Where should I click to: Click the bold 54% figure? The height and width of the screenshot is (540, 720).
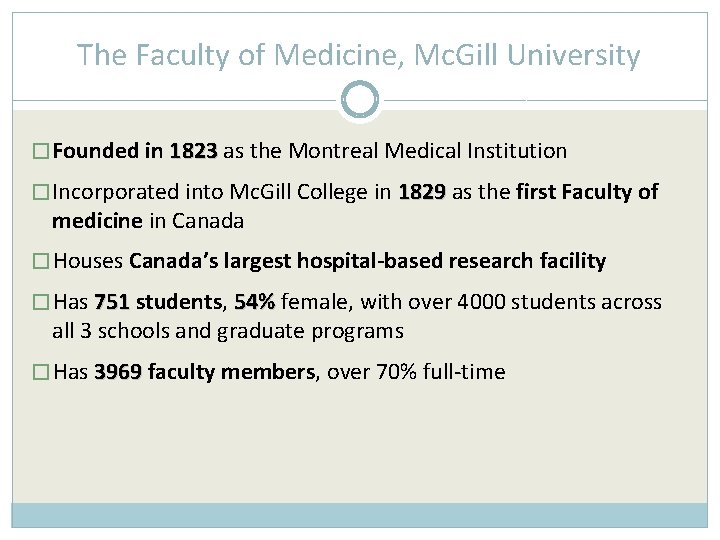coord(255,302)
